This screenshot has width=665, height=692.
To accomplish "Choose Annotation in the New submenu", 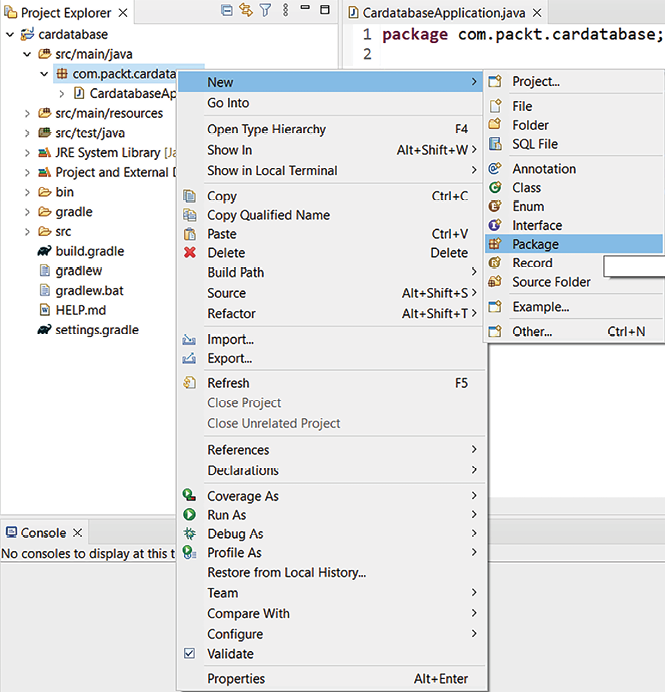I will coord(543,169).
